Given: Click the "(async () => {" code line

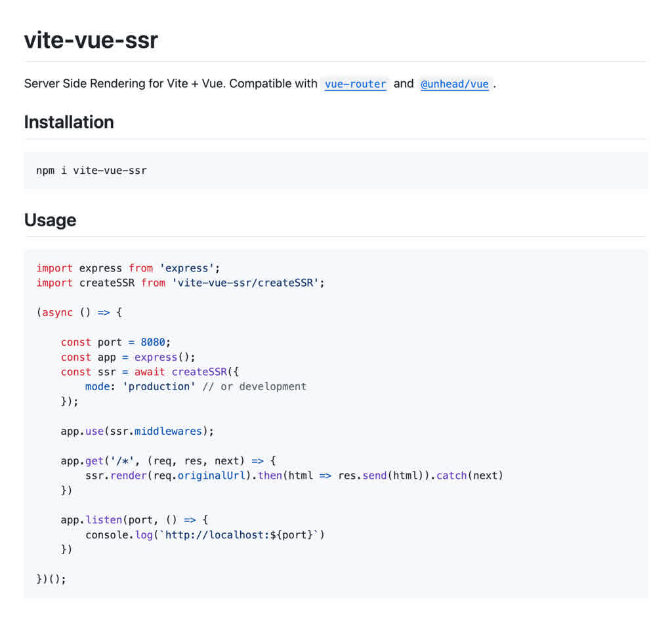Looking at the screenshot, I should pos(79,312).
